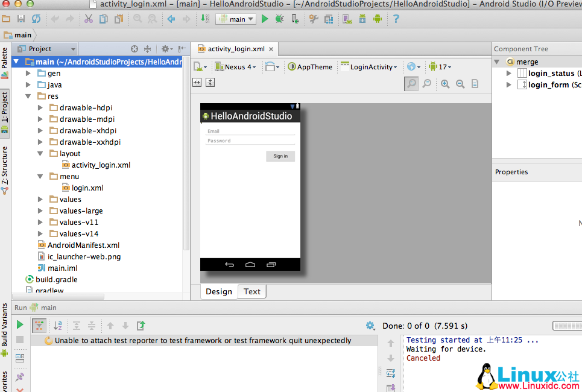This screenshot has height=392, width=582.
Task: Save all files with the disk icon
Action: pyautogui.click(x=21, y=19)
